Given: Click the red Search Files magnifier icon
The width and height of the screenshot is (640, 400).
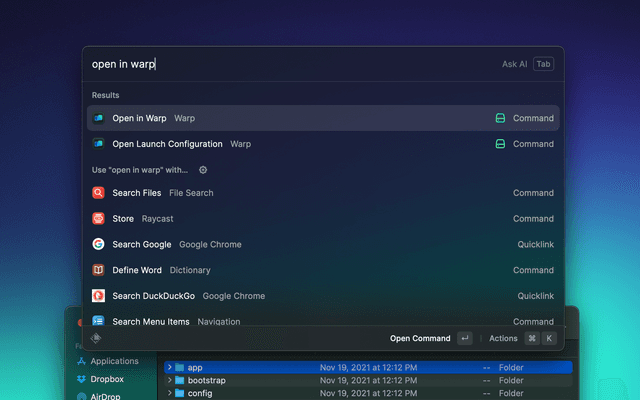Looking at the screenshot, I should pos(98,193).
